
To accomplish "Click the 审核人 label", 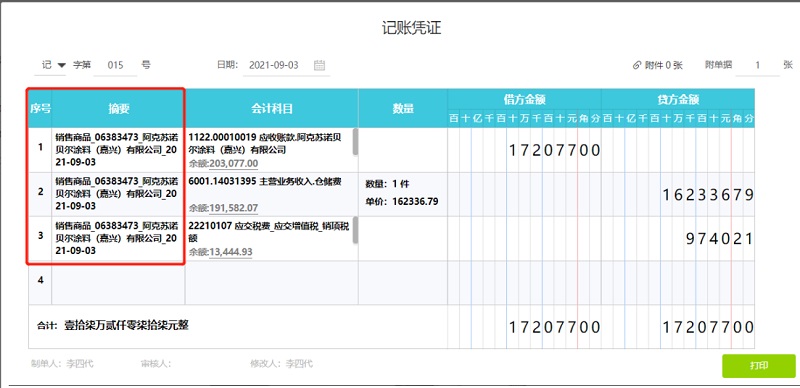I will [156, 364].
